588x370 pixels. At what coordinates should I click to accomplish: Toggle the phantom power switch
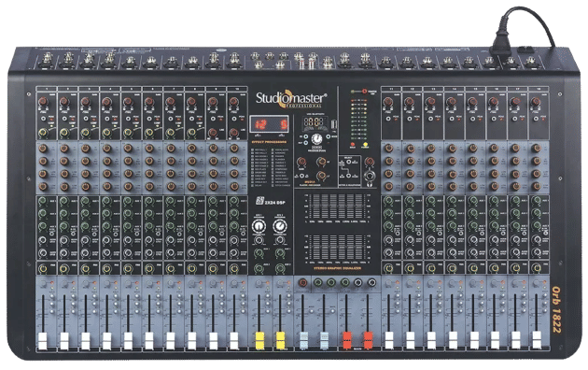point(365,92)
